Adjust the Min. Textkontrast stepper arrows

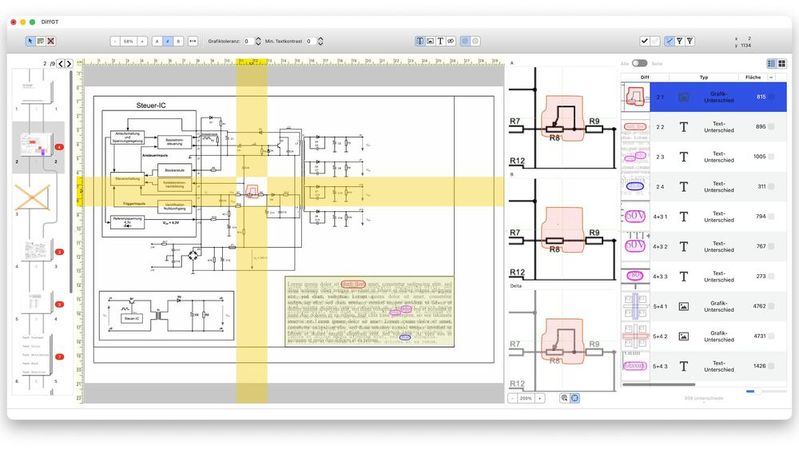(x=319, y=41)
